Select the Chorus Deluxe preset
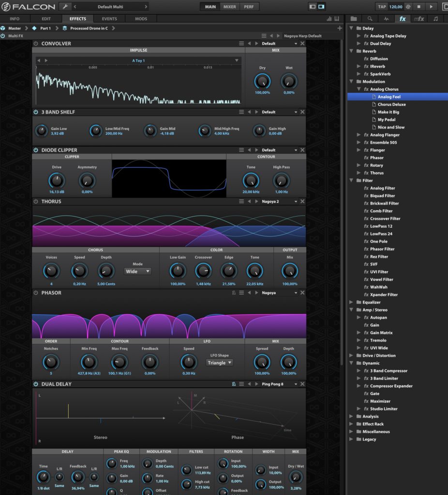The image size is (448, 495). [391, 104]
